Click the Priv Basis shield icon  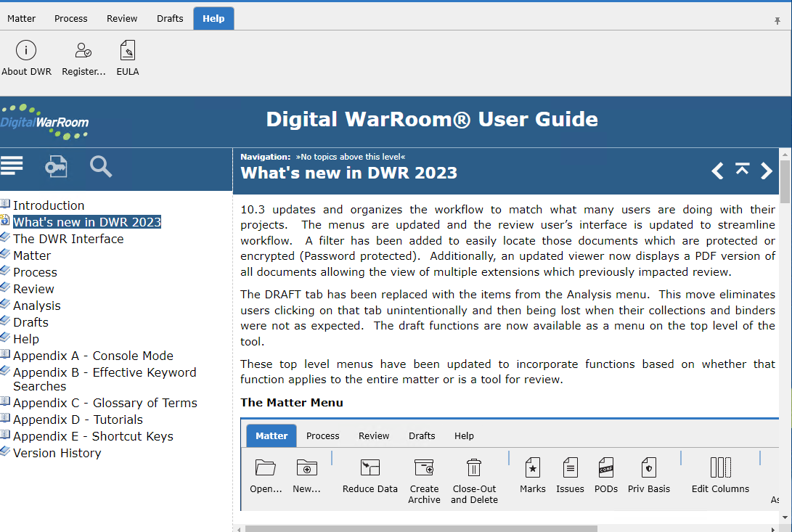click(649, 467)
